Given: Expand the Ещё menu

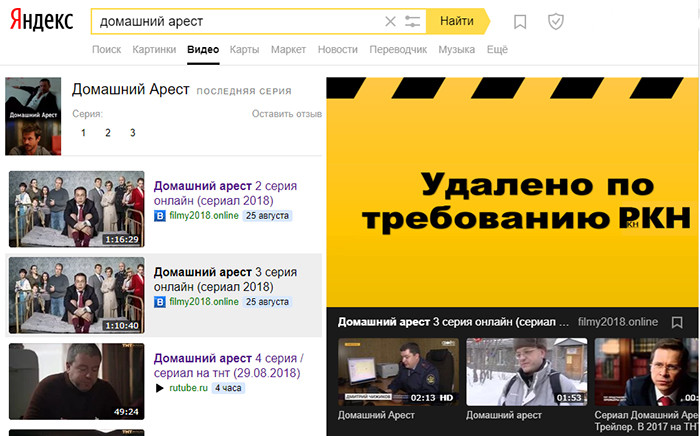Looking at the screenshot, I should point(497,49).
